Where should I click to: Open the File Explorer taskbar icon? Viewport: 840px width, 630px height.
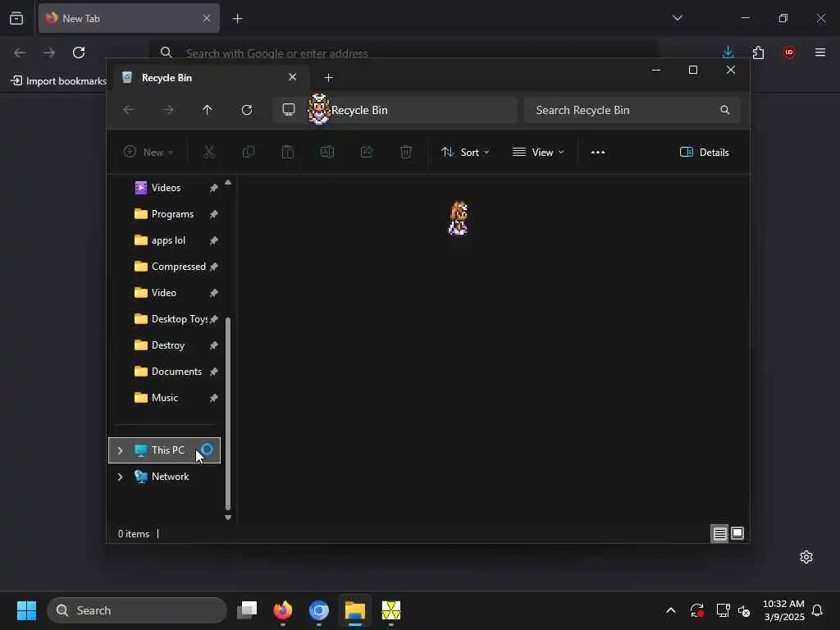tap(354, 610)
